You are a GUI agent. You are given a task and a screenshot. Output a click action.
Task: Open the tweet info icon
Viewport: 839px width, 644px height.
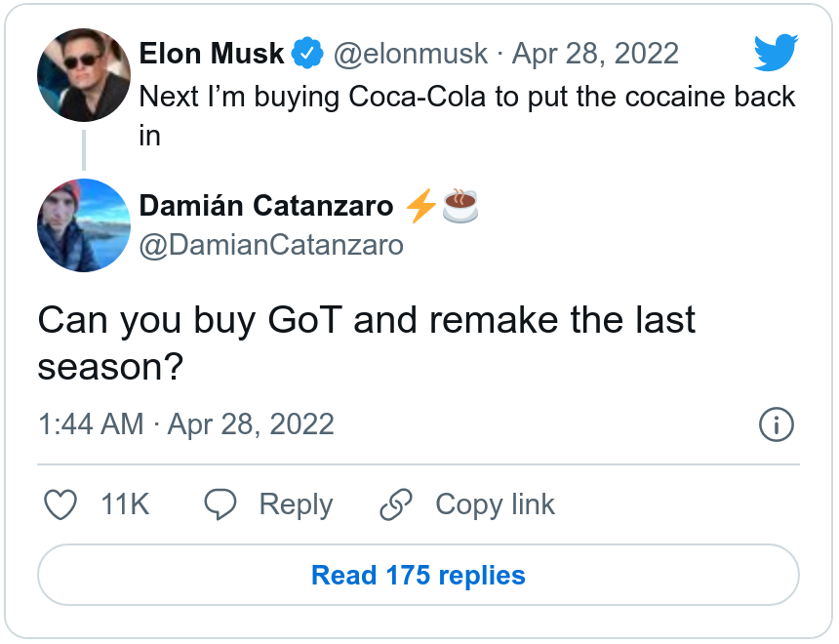[776, 424]
